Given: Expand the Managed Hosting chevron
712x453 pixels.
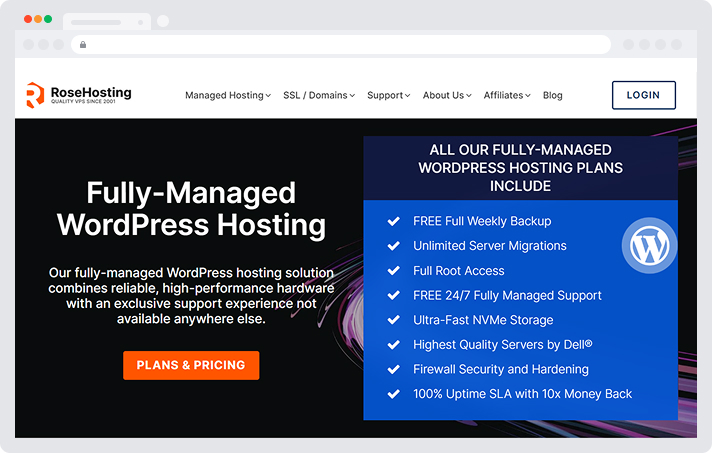Looking at the screenshot, I should [x=268, y=96].
